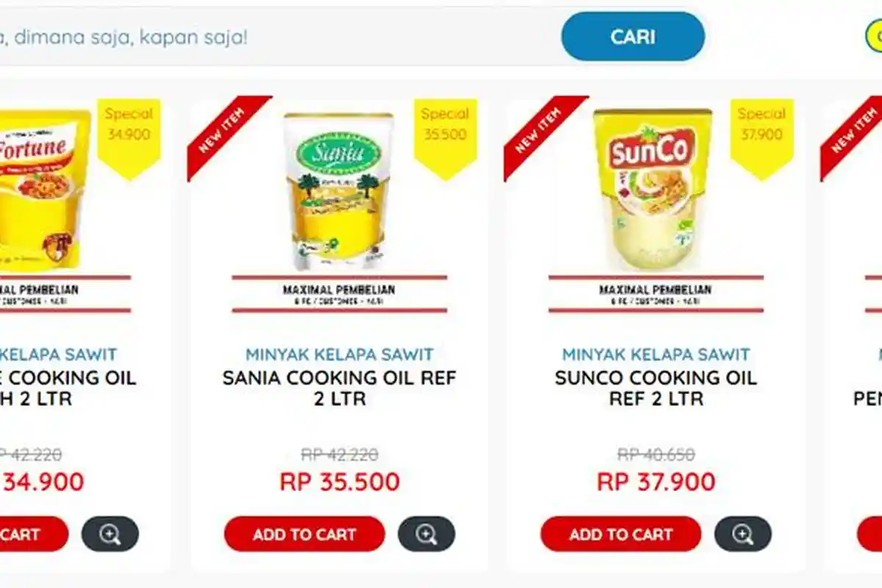
Task: Click the quick view magnifier on Sania Cooking Oil
Action: pyautogui.click(x=425, y=534)
